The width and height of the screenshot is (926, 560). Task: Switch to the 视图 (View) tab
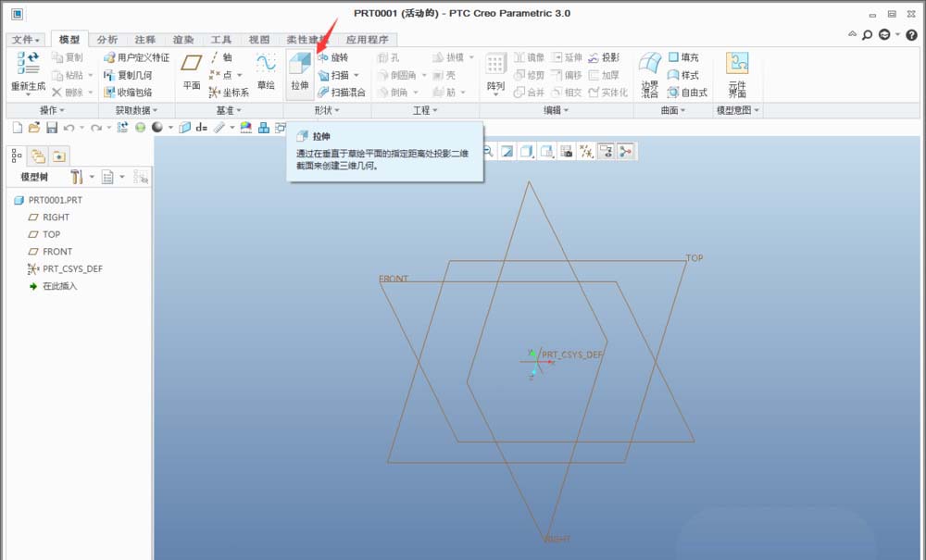click(258, 40)
